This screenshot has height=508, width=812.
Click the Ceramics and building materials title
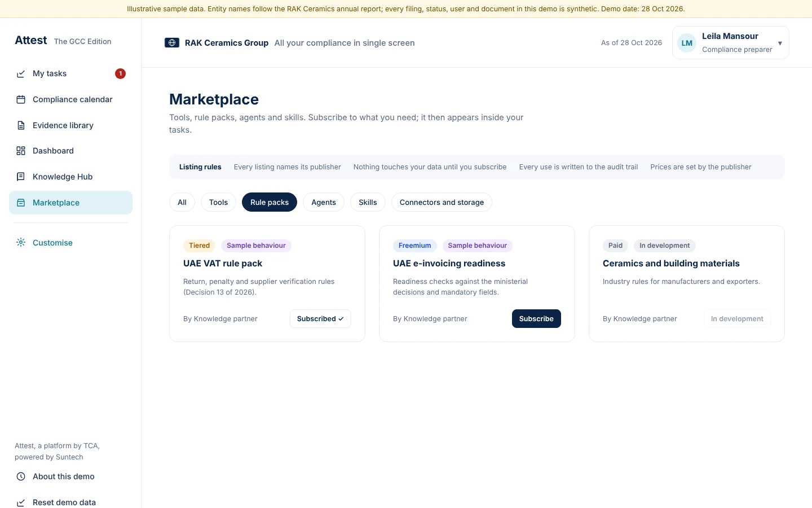(x=671, y=264)
